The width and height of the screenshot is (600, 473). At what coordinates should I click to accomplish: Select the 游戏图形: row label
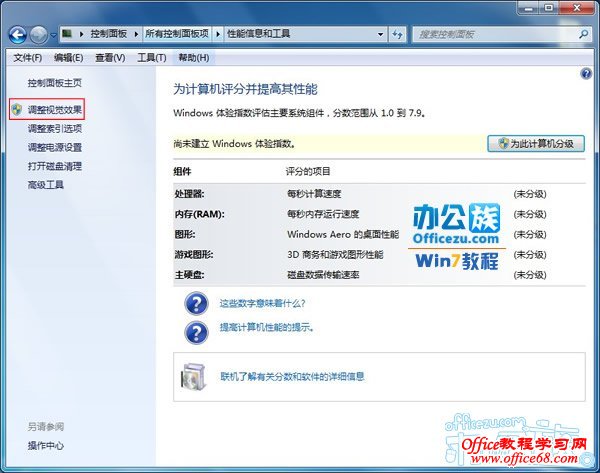coord(194,254)
